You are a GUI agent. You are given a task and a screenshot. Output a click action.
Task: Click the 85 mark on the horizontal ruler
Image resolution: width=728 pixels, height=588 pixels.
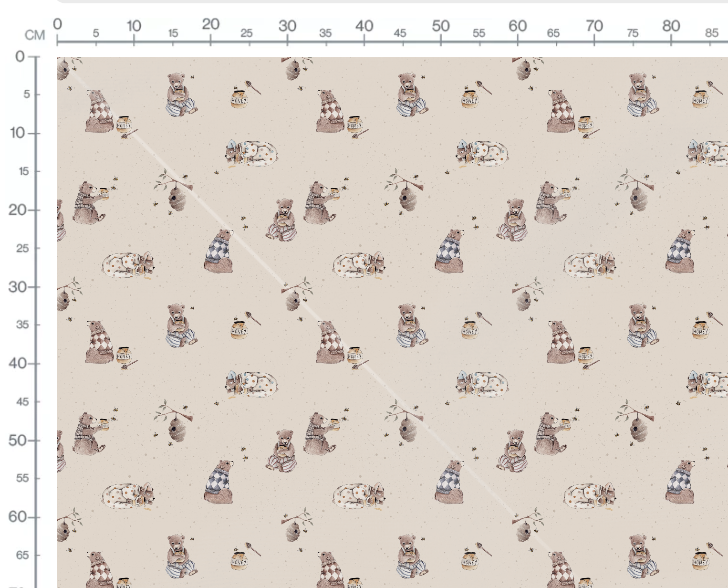711,32
